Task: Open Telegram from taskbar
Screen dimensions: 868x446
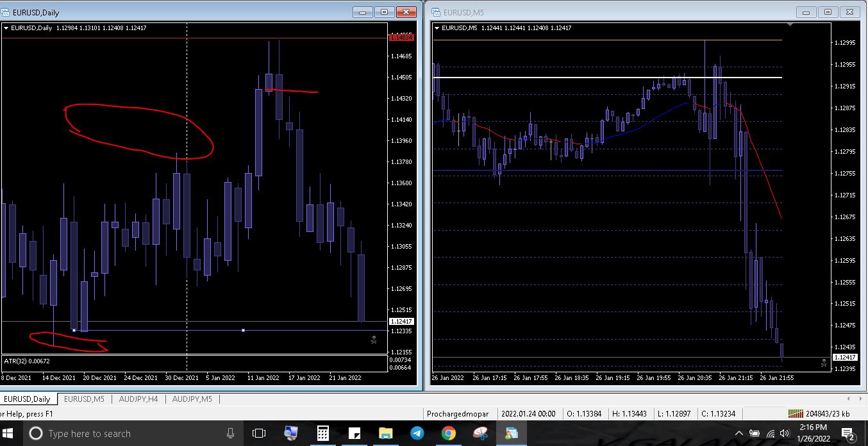Action: pyautogui.click(x=417, y=434)
